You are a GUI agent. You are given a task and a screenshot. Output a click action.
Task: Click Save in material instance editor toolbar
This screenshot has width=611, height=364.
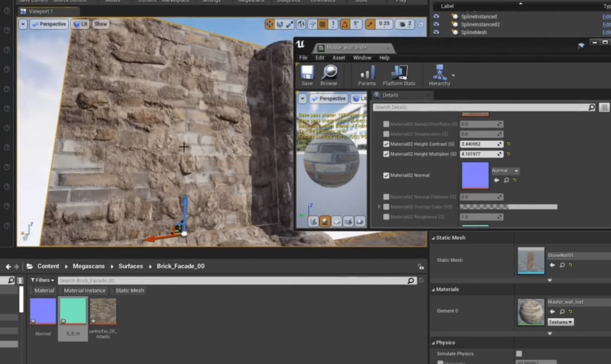click(x=307, y=76)
